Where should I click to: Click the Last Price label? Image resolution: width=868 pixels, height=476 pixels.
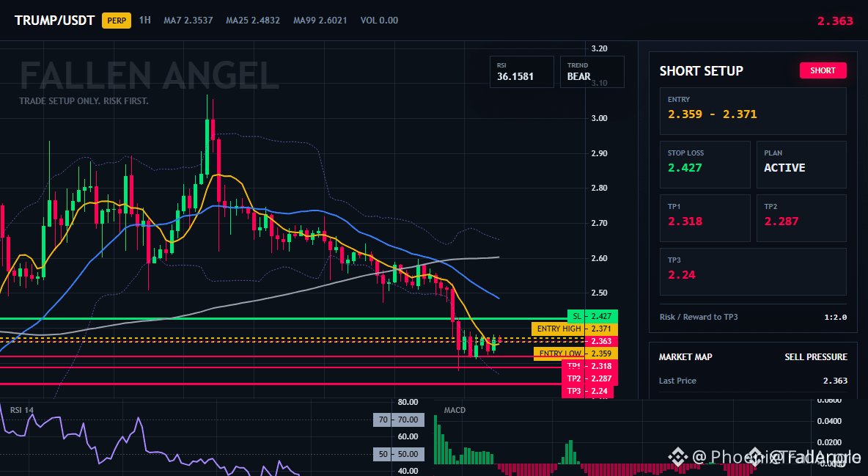677,381
